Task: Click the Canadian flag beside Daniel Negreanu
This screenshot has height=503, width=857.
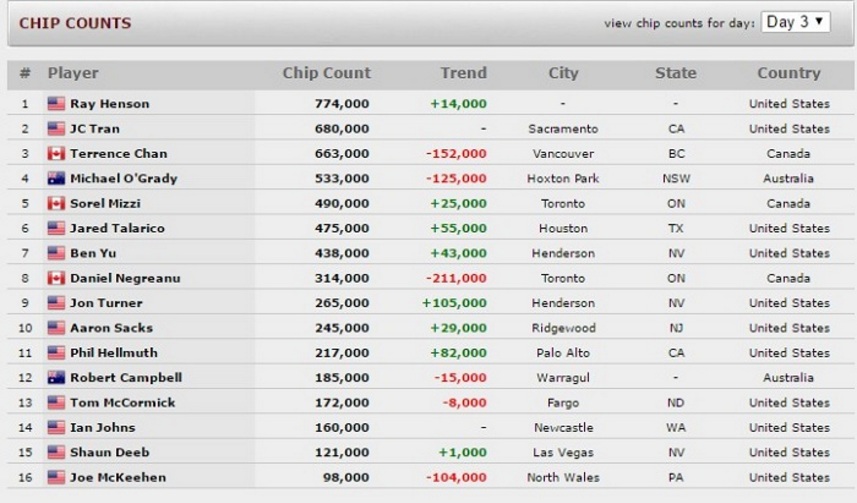Action: (56, 278)
